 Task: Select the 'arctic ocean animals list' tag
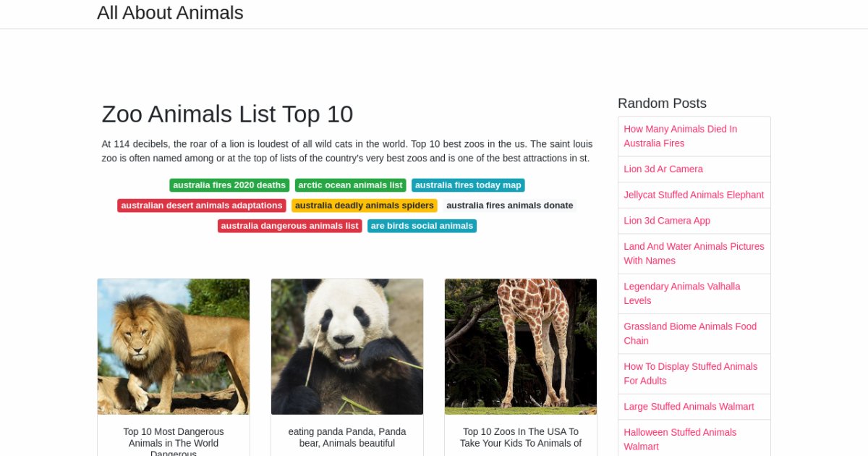(350, 185)
